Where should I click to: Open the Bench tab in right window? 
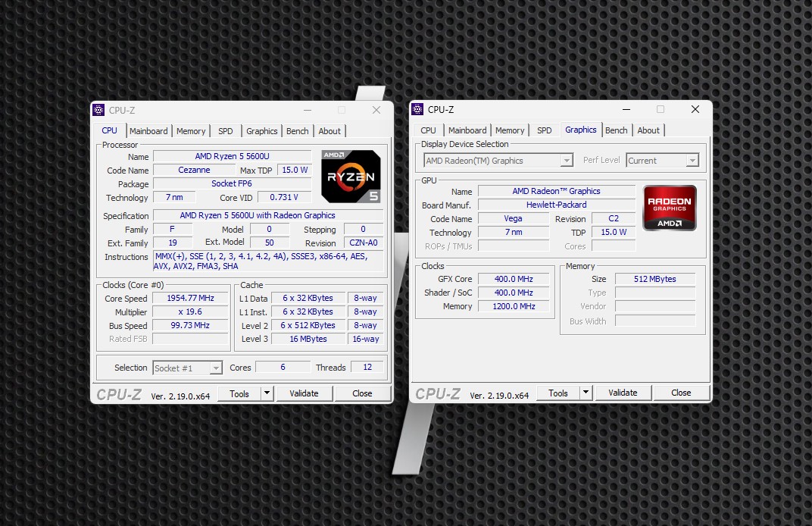click(617, 130)
